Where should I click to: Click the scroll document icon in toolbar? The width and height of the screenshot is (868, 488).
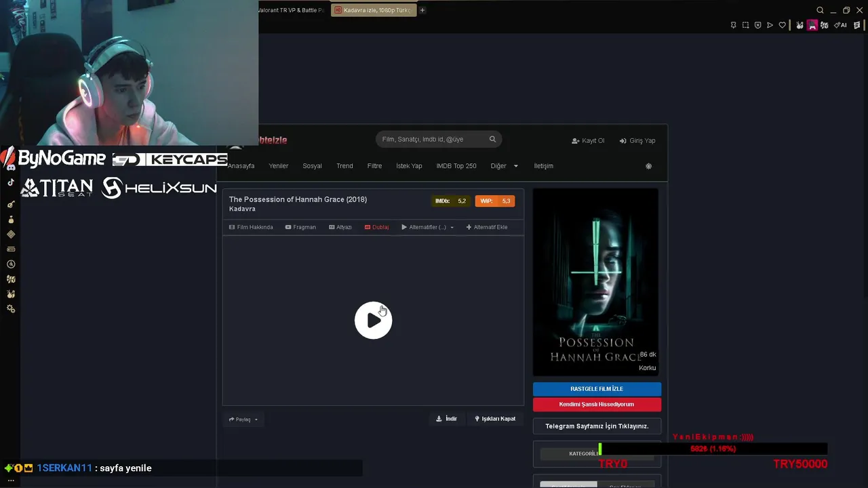(857, 25)
